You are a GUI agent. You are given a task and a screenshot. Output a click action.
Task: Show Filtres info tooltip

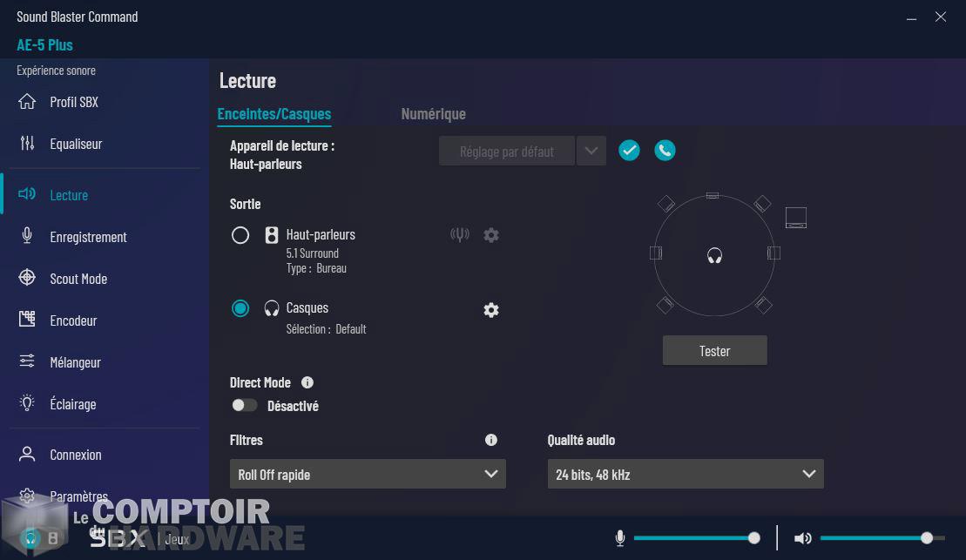click(x=491, y=440)
